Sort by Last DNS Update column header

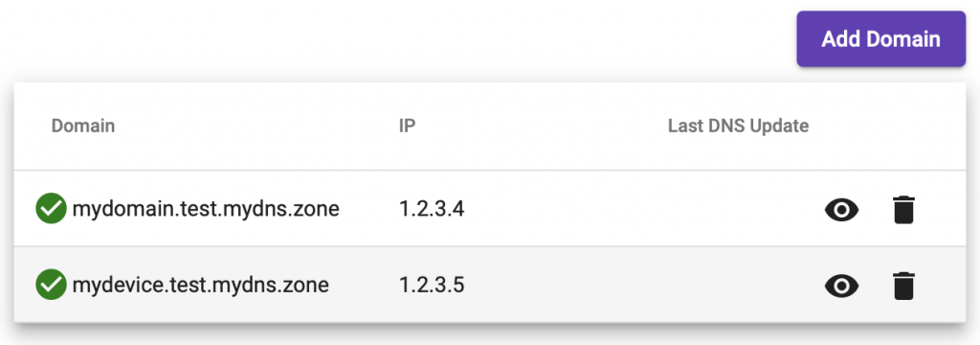(738, 126)
